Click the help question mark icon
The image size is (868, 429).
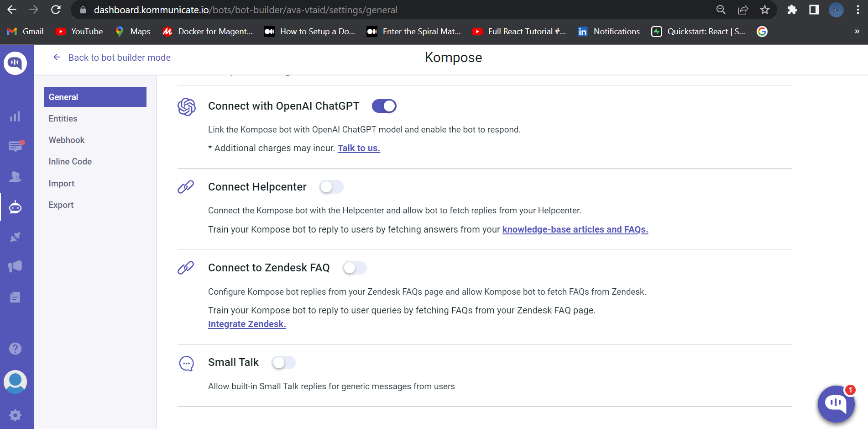(15, 349)
